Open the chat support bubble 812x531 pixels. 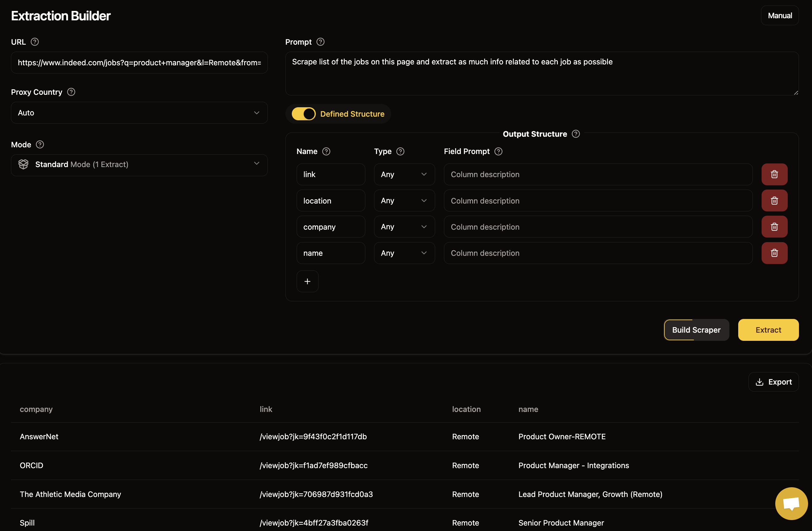point(791,503)
